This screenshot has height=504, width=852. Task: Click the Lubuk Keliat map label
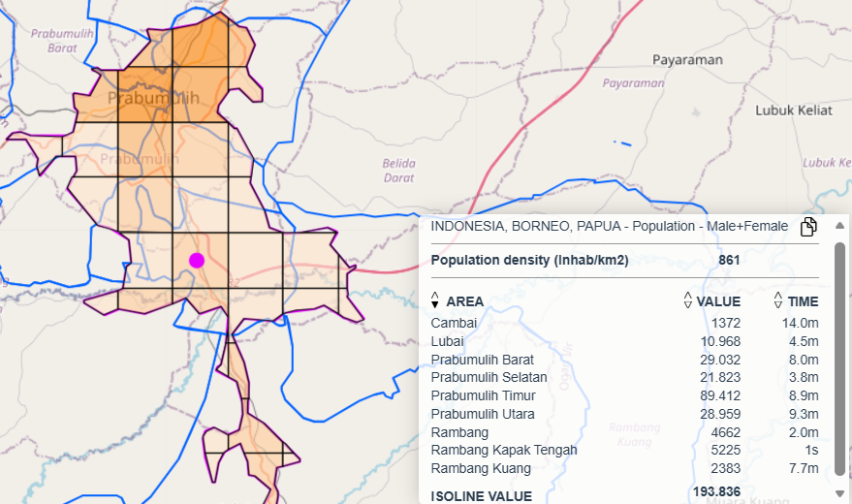point(793,110)
